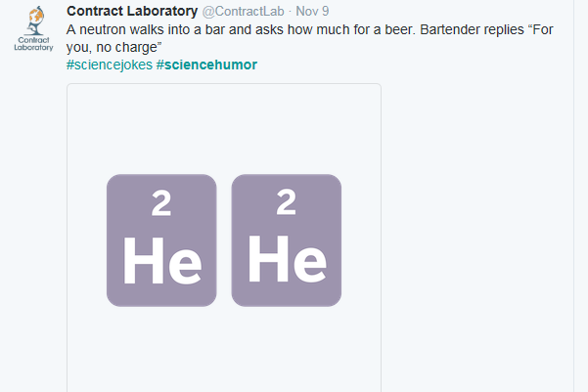Click the small logo caption under the globe
The width and height of the screenshot is (588, 392).
click(x=33, y=44)
